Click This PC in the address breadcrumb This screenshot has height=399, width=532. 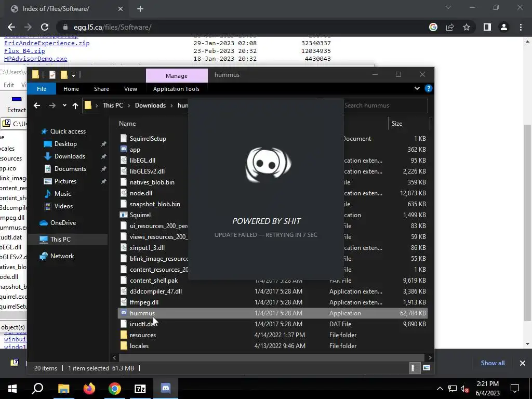113,105
